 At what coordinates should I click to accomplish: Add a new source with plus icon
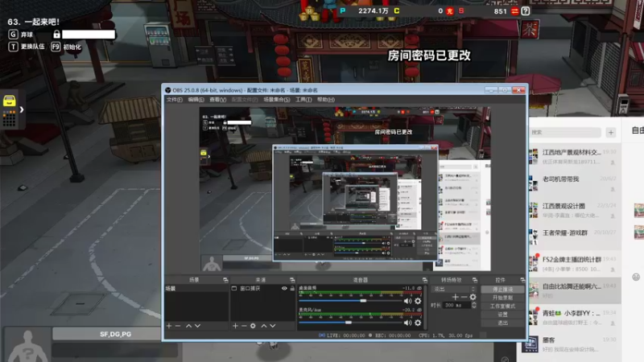235,326
